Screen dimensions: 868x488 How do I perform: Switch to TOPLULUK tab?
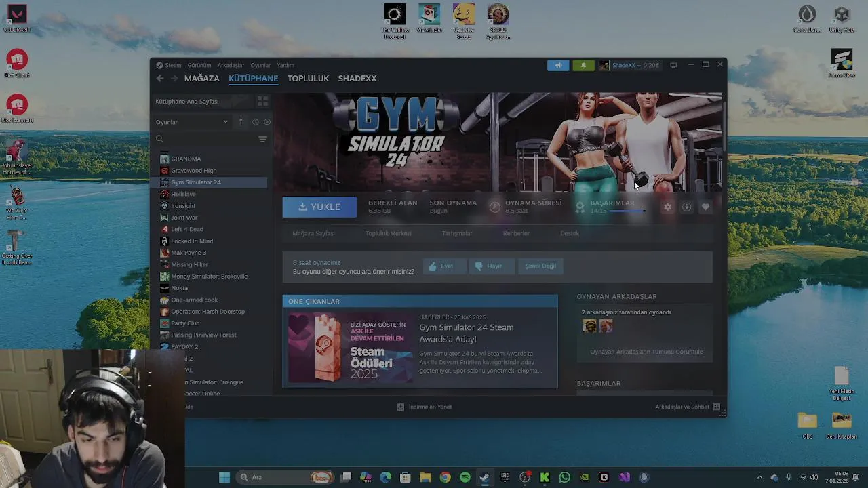tap(308, 79)
